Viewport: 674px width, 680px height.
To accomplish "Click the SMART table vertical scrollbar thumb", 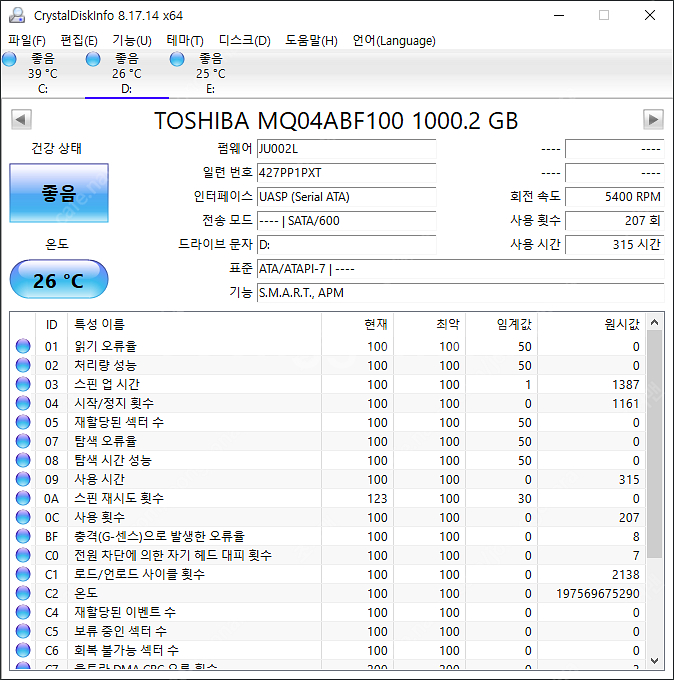I will pyautogui.click(x=654, y=445).
